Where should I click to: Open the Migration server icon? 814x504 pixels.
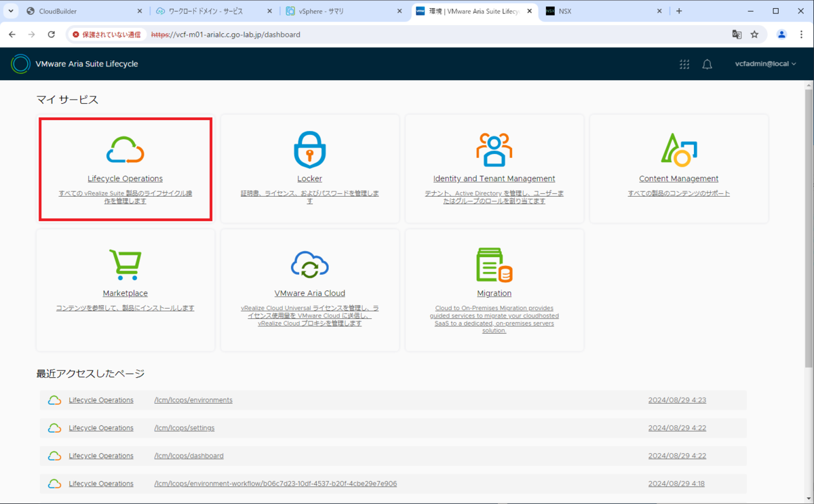pyautogui.click(x=495, y=265)
